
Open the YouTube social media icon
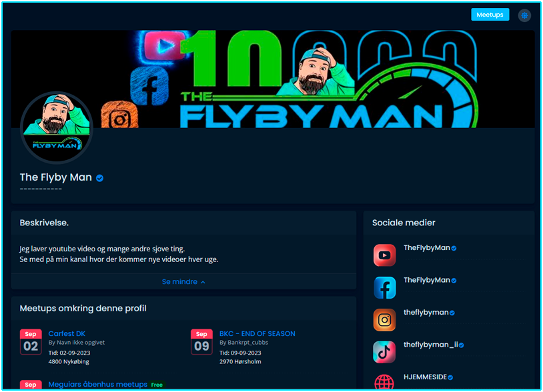(384, 255)
